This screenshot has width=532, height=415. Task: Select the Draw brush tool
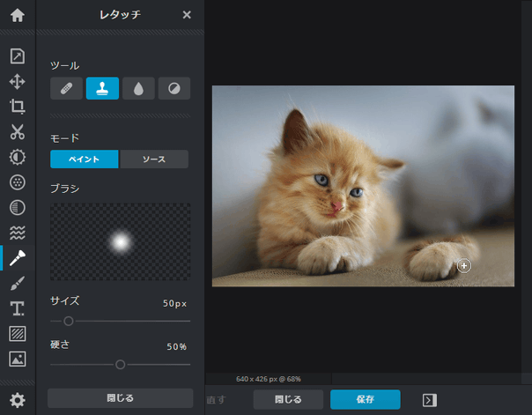coord(18,284)
